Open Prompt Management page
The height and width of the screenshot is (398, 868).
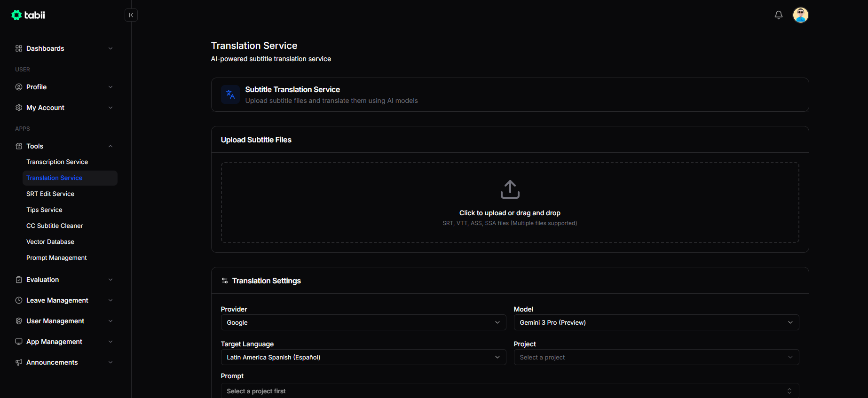coord(56,258)
